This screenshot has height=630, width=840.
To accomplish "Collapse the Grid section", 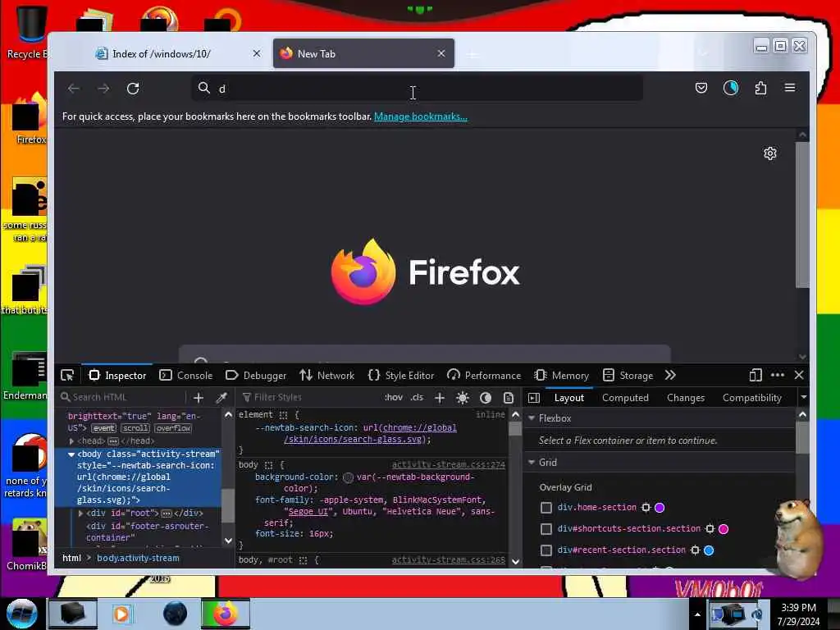I will click(x=532, y=462).
